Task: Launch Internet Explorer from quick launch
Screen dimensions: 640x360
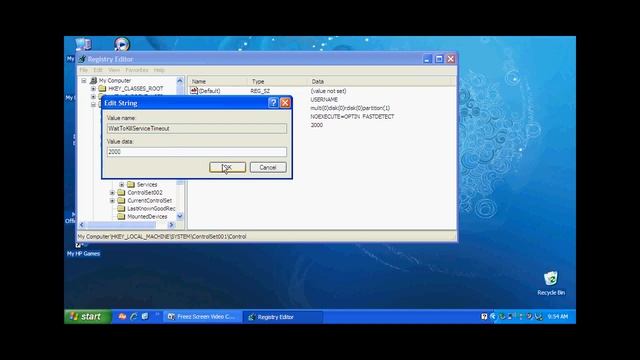Action: click(133, 317)
